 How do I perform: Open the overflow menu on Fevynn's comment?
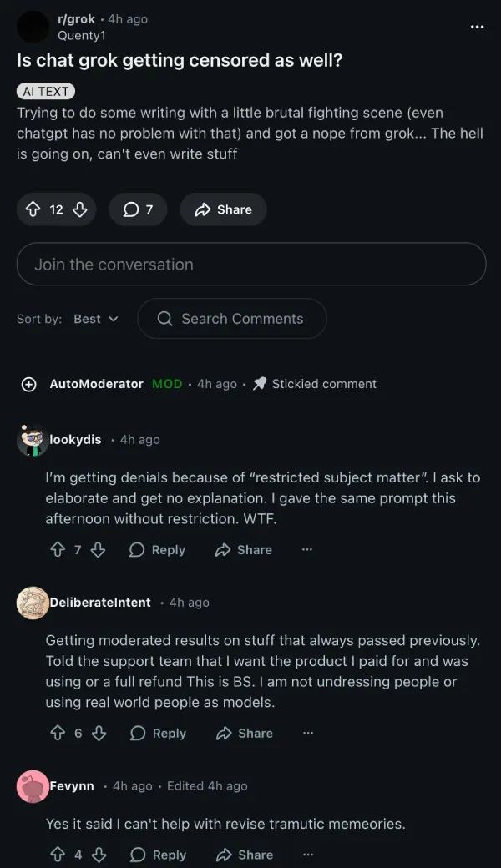tap(307, 854)
